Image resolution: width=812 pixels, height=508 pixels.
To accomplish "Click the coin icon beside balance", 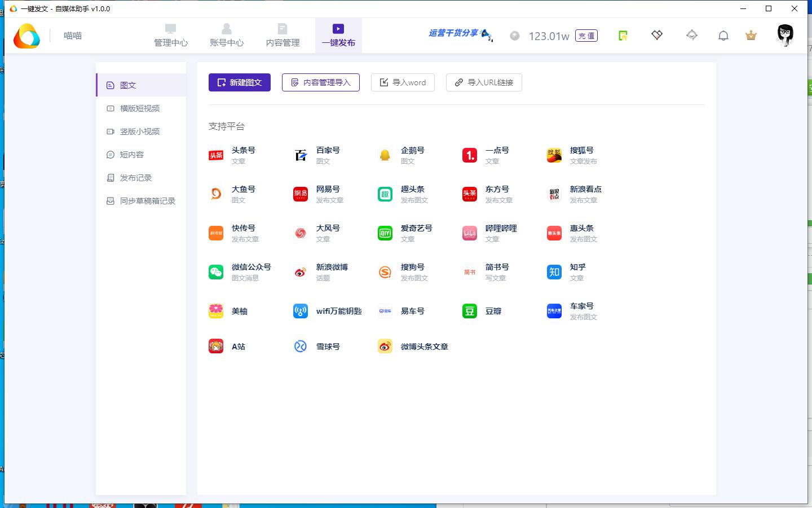I will point(515,36).
